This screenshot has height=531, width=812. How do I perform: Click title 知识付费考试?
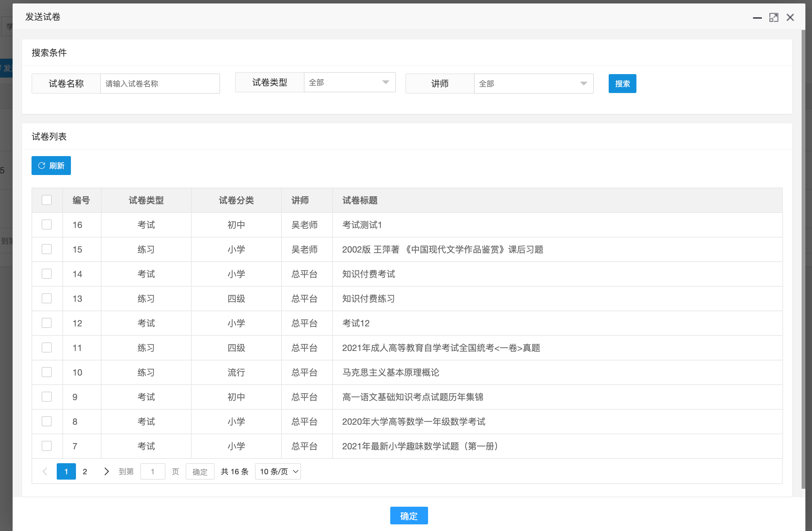369,274
